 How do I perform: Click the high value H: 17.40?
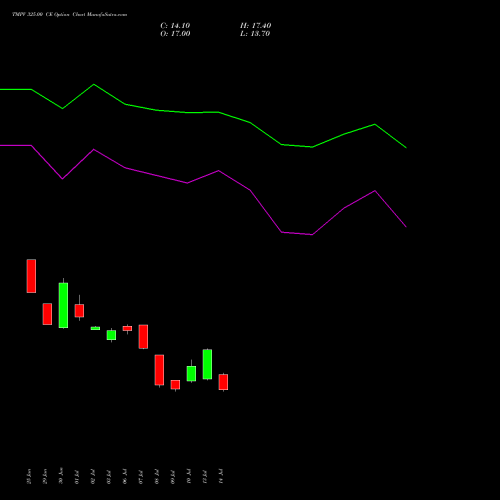(x=256, y=26)
